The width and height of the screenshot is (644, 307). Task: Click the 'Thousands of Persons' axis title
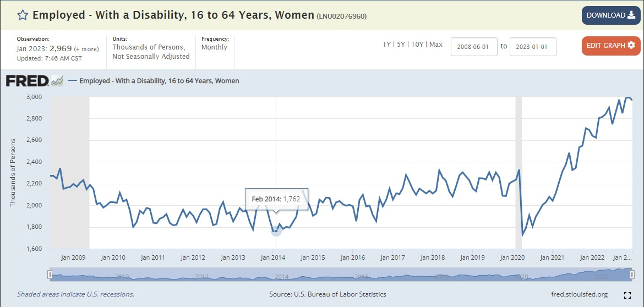coord(13,173)
